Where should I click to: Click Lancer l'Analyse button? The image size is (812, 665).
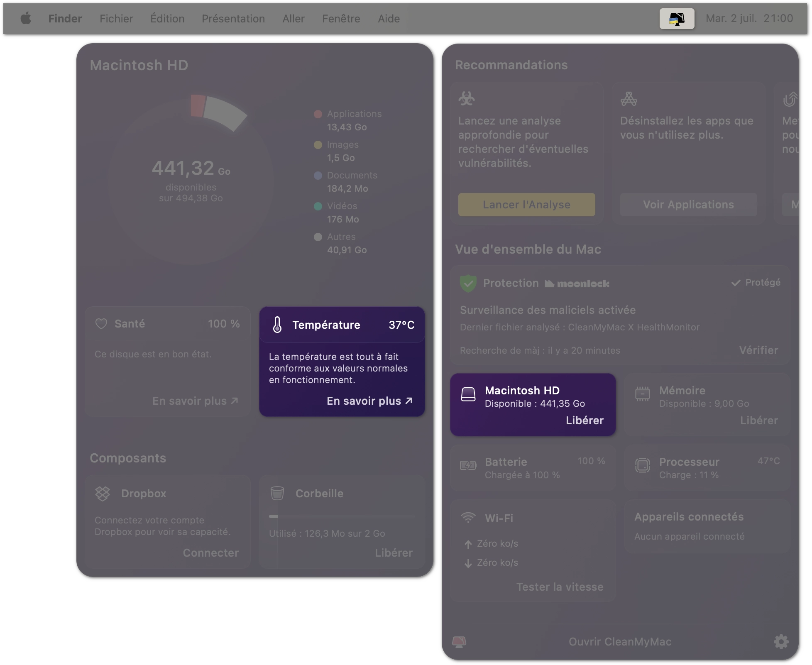(527, 204)
